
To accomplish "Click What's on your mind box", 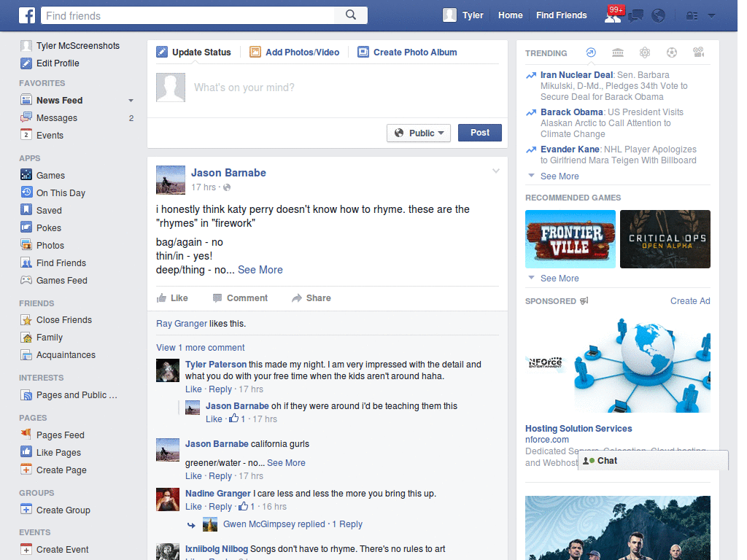I will click(328, 87).
